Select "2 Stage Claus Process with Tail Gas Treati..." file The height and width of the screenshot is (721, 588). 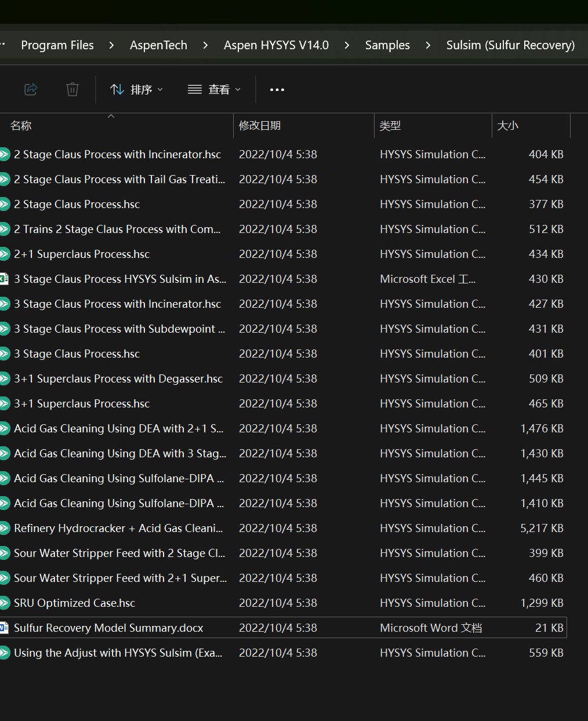click(x=119, y=179)
